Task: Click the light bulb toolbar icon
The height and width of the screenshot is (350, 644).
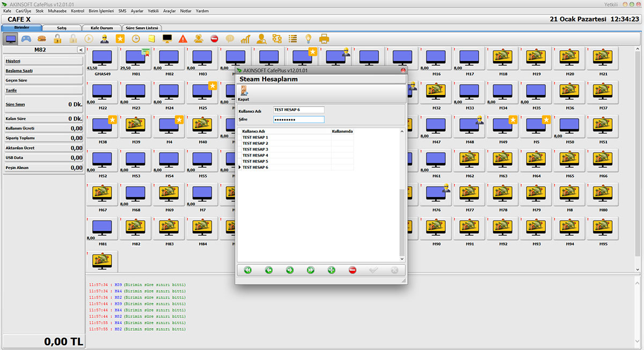Action: [309, 39]
